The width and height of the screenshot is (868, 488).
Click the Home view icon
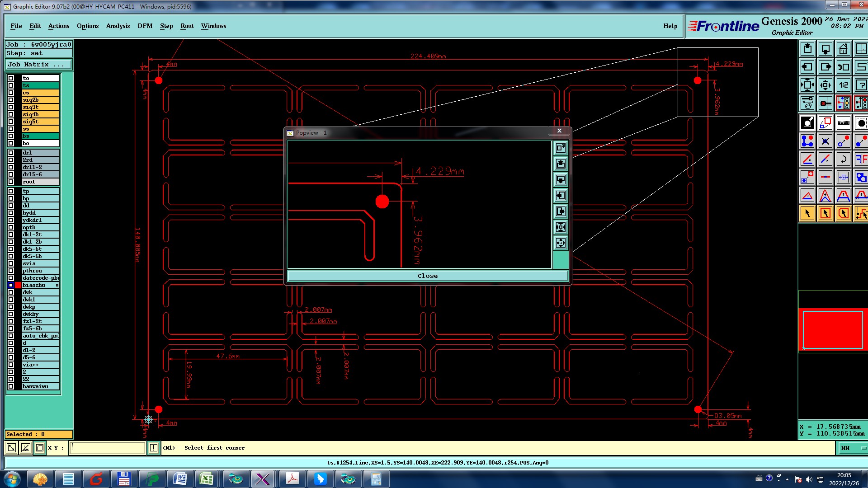click(x=843, y=49)
